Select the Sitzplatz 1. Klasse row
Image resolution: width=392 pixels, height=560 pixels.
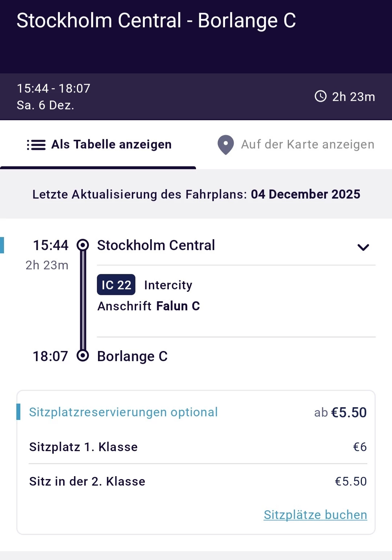tap(198, 447)
